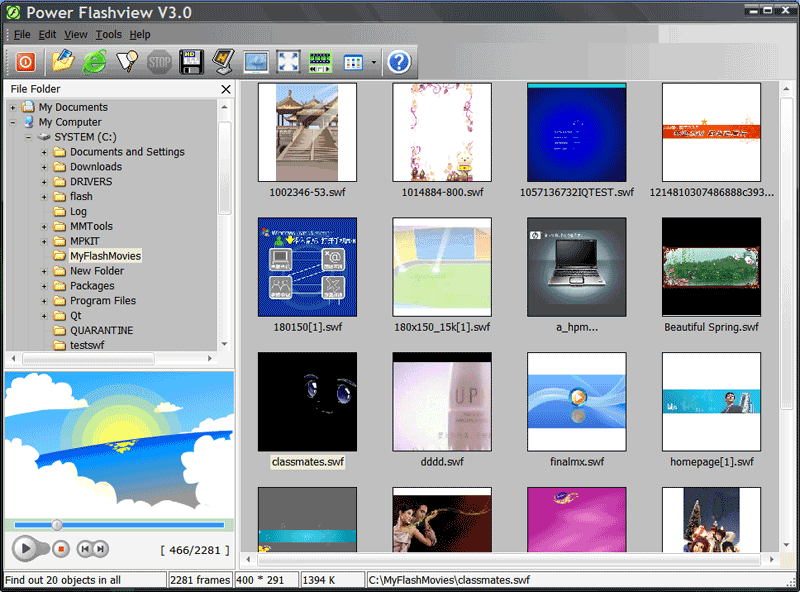The image size is (800, 592).
Task: Stop the preview playback
Action: pos(60,548)
